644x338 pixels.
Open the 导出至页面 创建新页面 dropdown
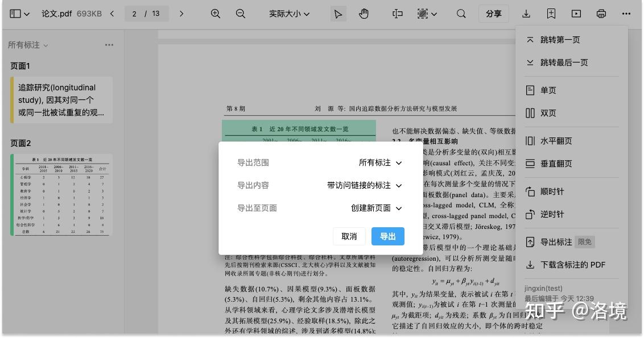tap(376, 208)
